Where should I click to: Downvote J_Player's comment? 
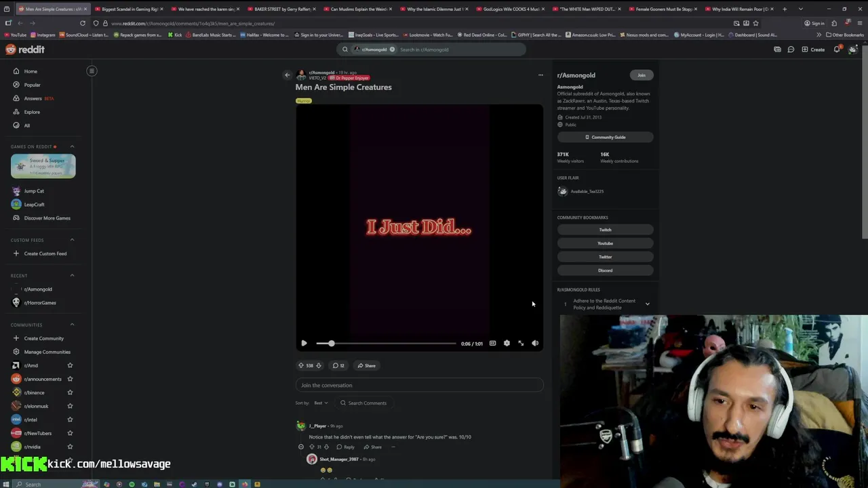326,447
